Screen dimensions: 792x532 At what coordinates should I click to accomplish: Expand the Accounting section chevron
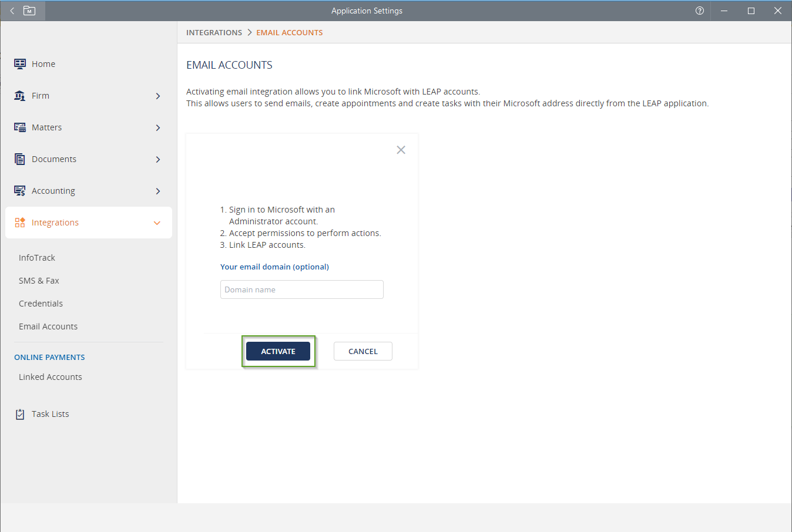click(x=157, y=191)
